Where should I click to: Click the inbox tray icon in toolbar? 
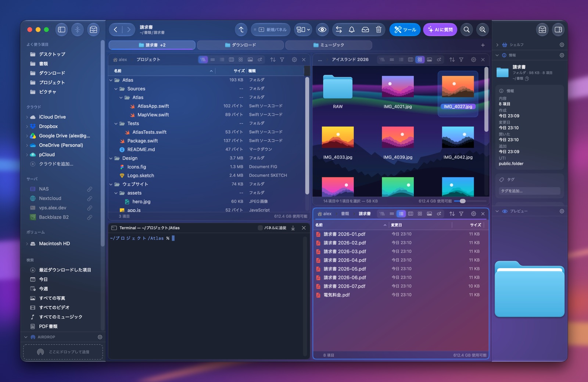(x=365, y=30)
